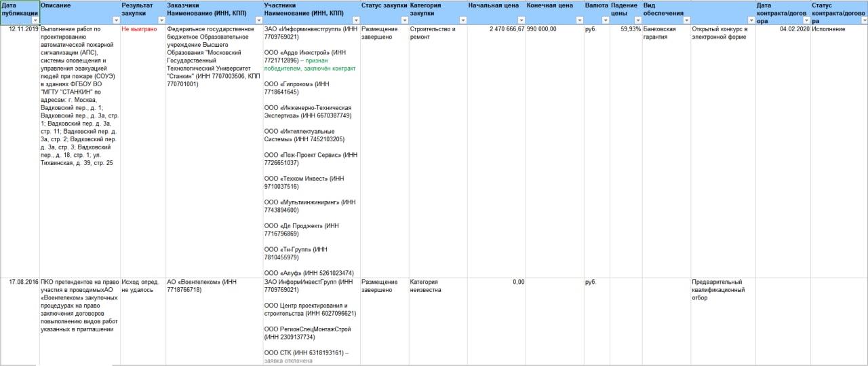868x366 pixels.
Task: Select the Дата публикации header cell
Action: click(20, 13)
